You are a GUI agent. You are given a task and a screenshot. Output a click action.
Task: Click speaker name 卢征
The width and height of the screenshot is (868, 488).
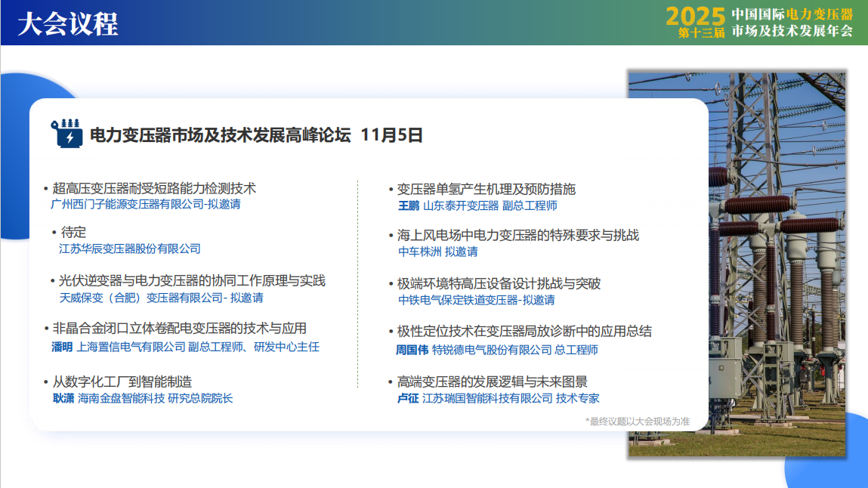[x=408, y=398]
